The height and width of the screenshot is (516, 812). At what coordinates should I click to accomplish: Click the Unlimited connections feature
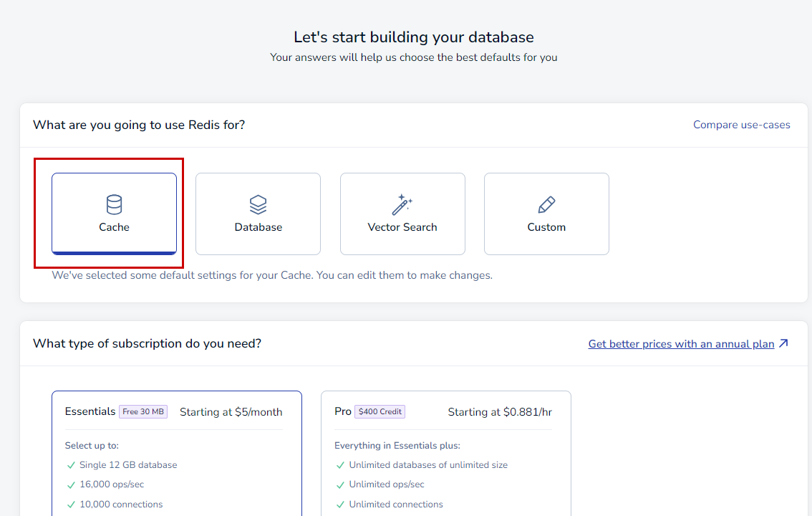[396, 504]
